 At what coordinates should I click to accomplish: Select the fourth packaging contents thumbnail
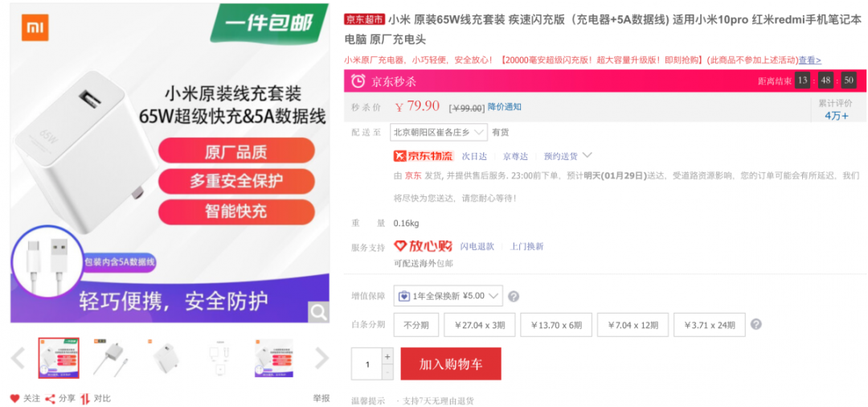tap(220, 358)
